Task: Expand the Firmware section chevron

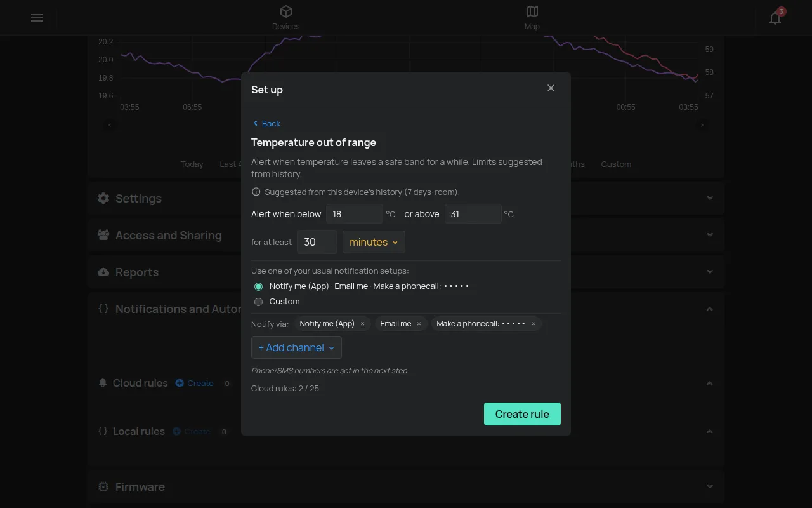Action: [710, 486]
